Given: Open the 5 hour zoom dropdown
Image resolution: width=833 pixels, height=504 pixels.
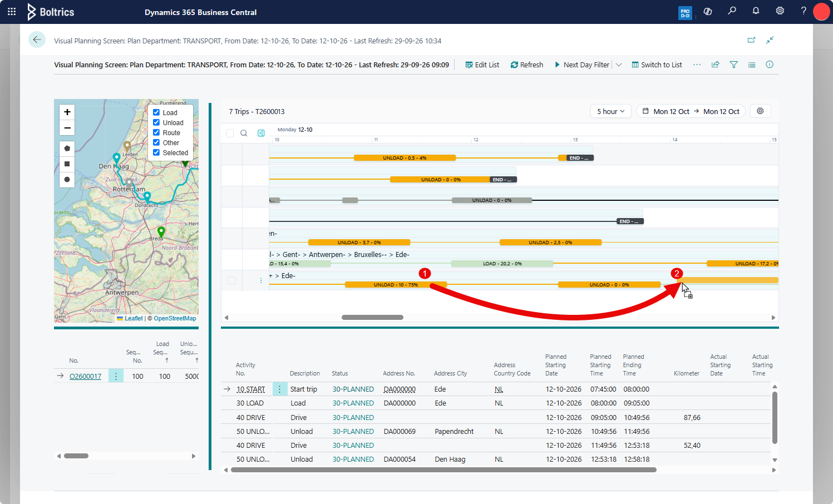Looking at the screenshot, I should click(x=610, y=111).
